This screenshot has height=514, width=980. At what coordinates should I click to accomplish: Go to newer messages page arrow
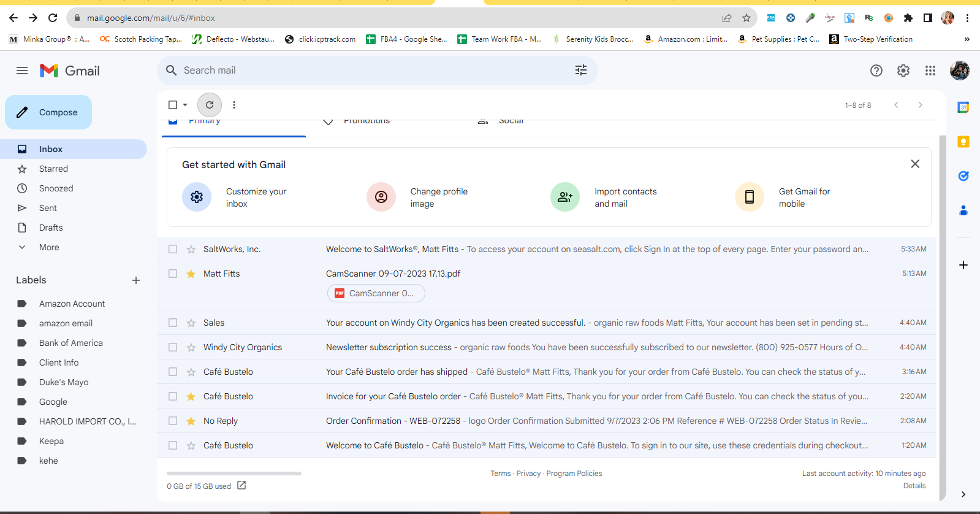(896, 105)
